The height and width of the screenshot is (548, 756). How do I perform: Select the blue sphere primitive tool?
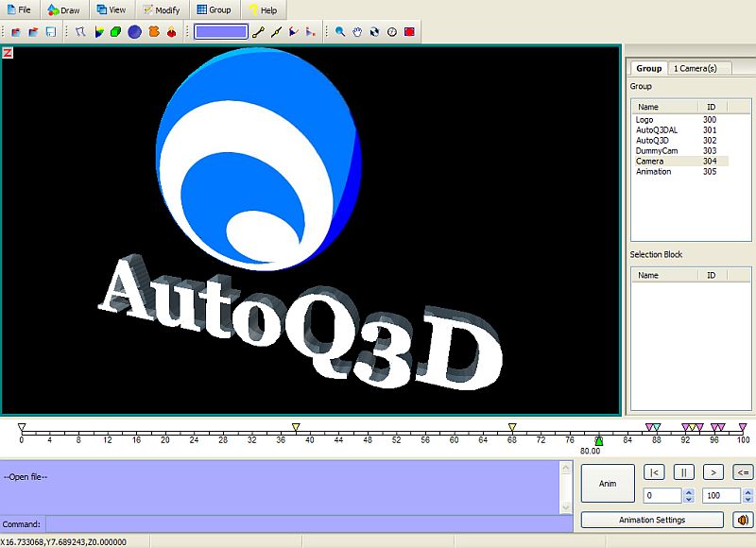134,32
